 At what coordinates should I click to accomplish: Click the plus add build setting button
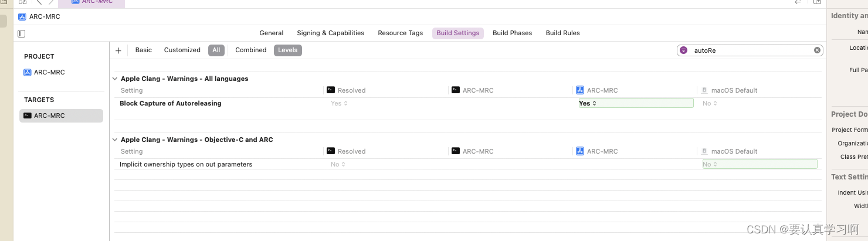[x=118, y=50]
